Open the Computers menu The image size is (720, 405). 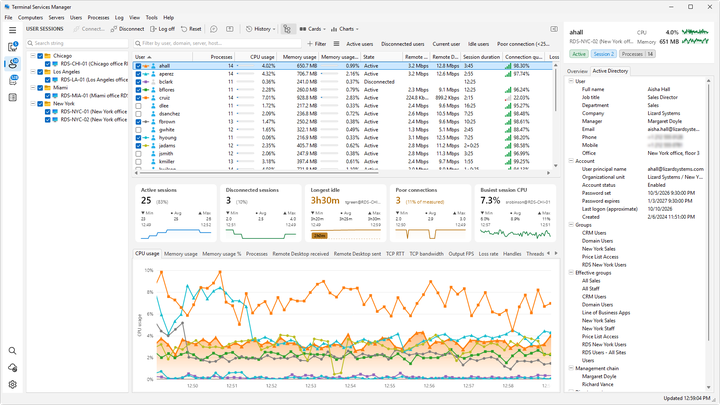(30, 17)
